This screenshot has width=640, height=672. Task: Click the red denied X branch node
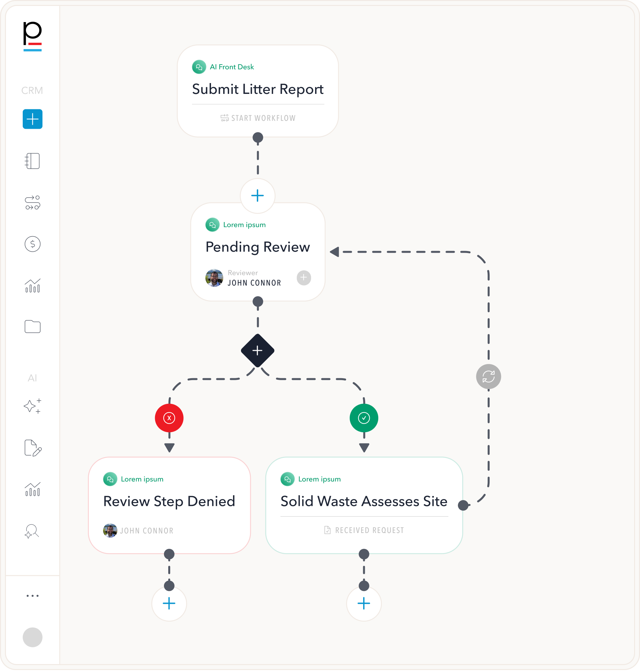(169, 418)
